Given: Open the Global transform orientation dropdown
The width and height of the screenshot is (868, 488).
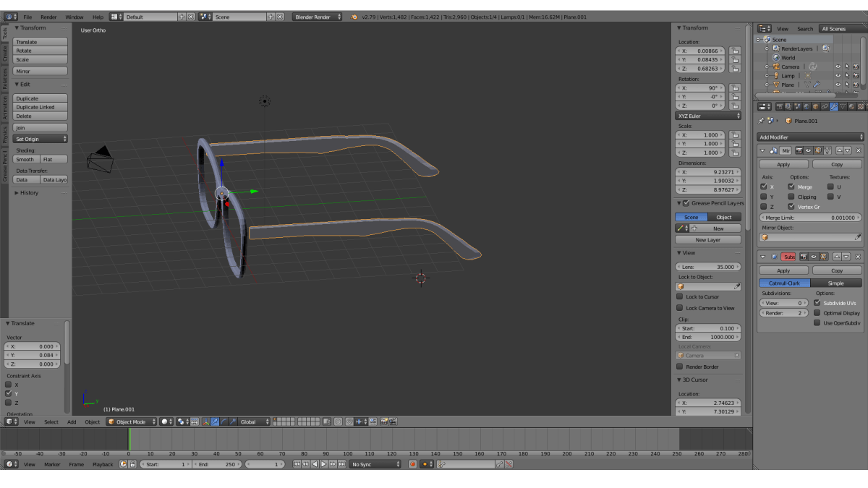Looking at the screenshot, I should [255, 421].
